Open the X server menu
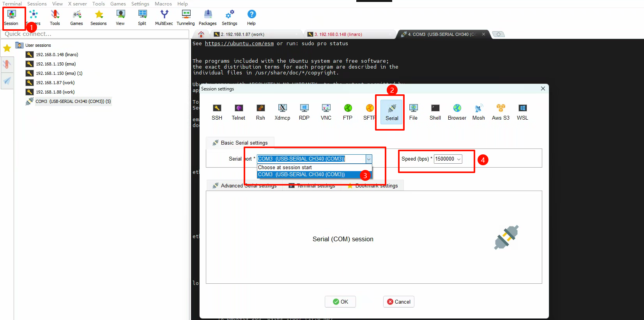The width and height of the screenshot is (644, 320). point(78,4)
